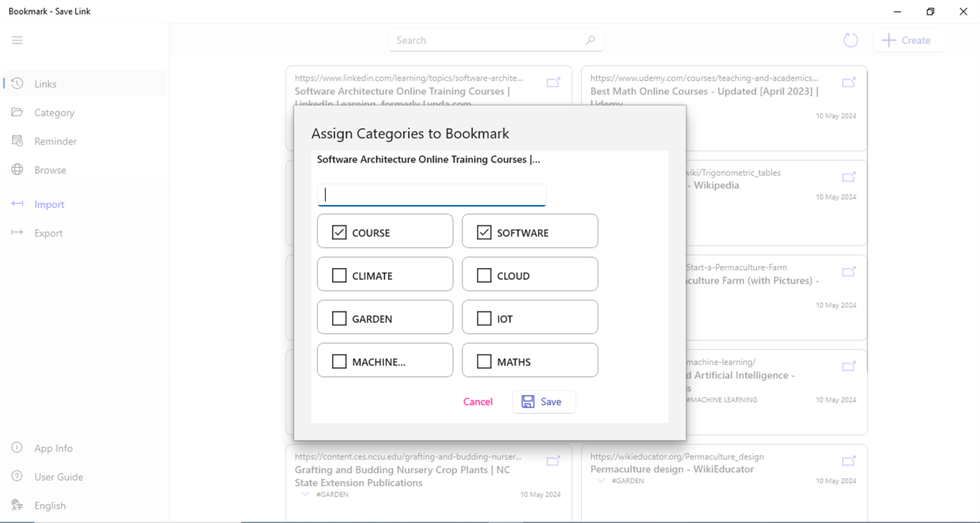This screenshot has height=523, width=980.
Task: Uncheck the COURSE category checkbox
Action: [x=339, y=231]
